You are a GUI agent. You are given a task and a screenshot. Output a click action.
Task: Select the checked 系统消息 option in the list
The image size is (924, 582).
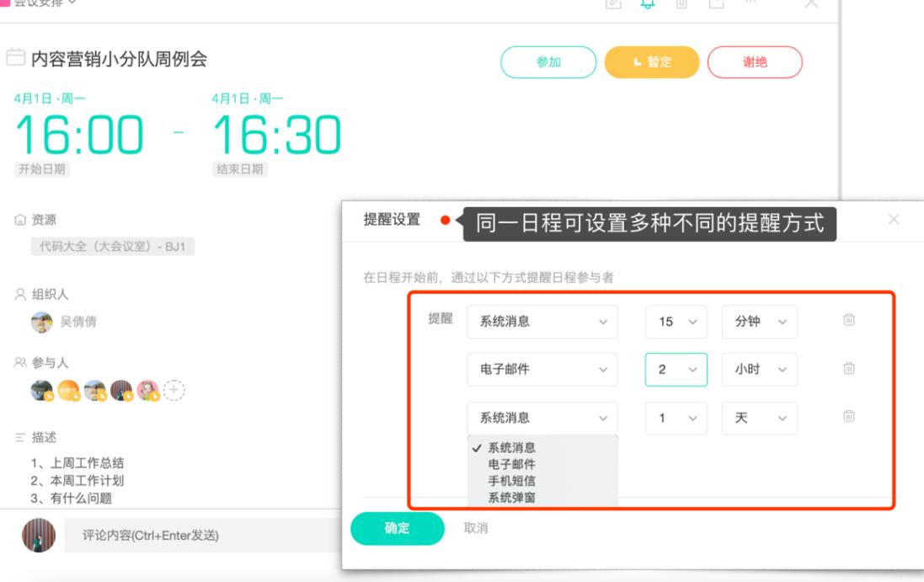click(542, 448)
